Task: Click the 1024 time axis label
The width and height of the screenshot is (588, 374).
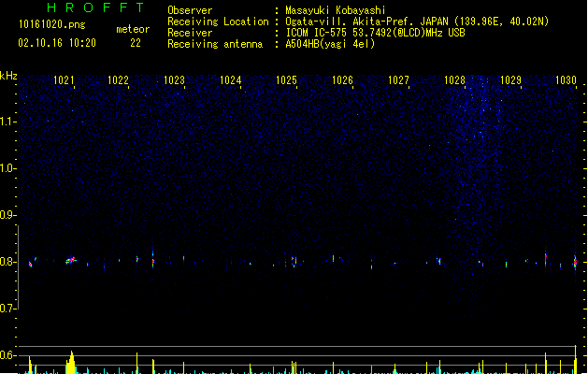Action: (x=230, y=80)
